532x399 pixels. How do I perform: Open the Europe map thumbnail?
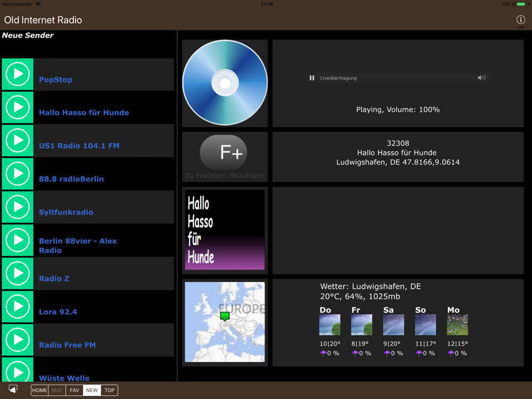click(225, 322)
